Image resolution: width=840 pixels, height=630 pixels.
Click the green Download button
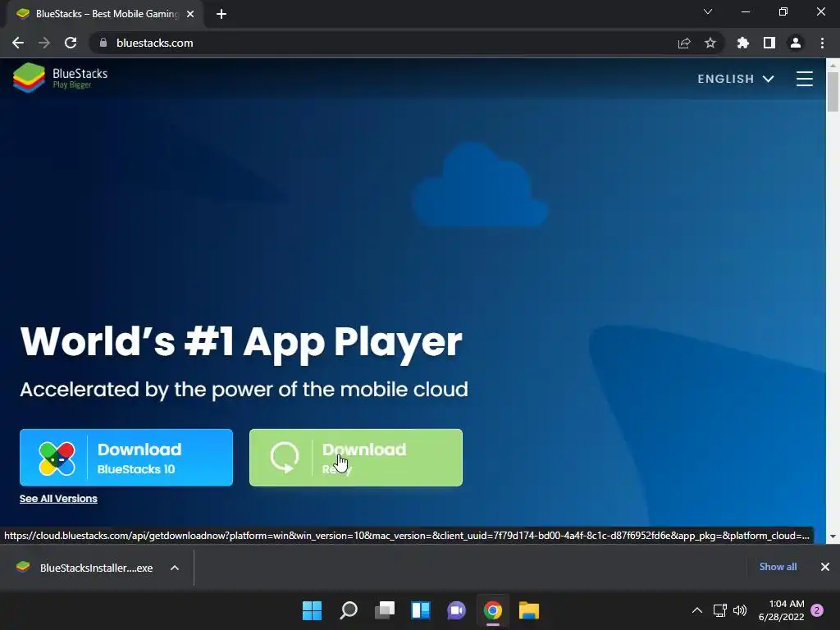[x=356, y=458]
